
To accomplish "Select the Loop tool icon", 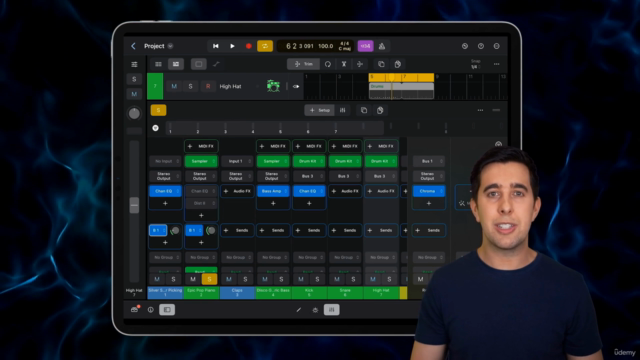I will click(328, 64).
